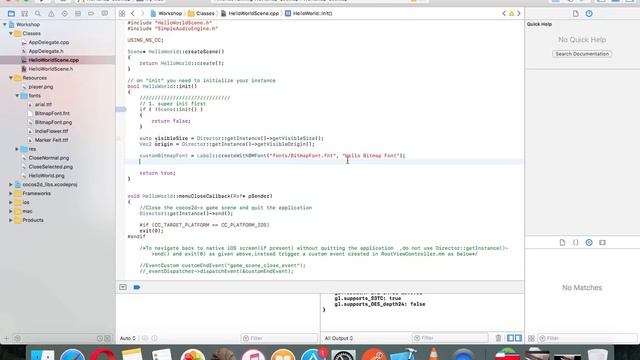Show the Code Snippet library
Viewport: 640px width, 360px height.
click(576, 242)
